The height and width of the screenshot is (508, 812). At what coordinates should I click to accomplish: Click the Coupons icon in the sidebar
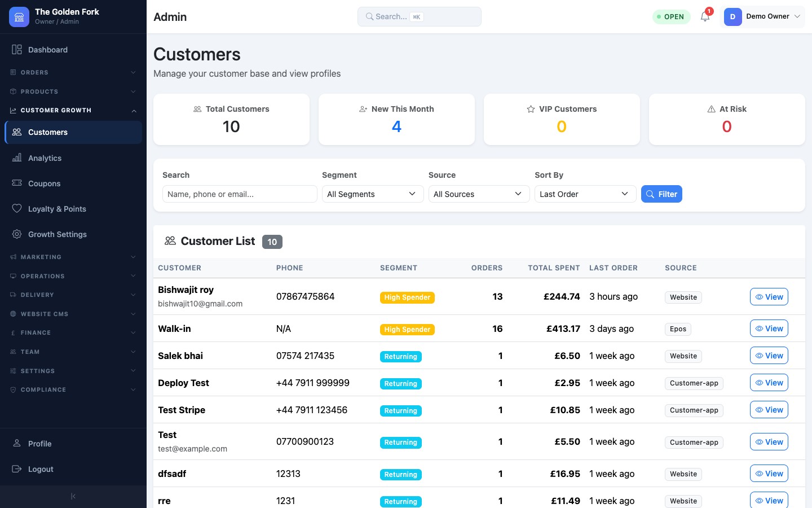pyautogui.click(x=17, y=183)
